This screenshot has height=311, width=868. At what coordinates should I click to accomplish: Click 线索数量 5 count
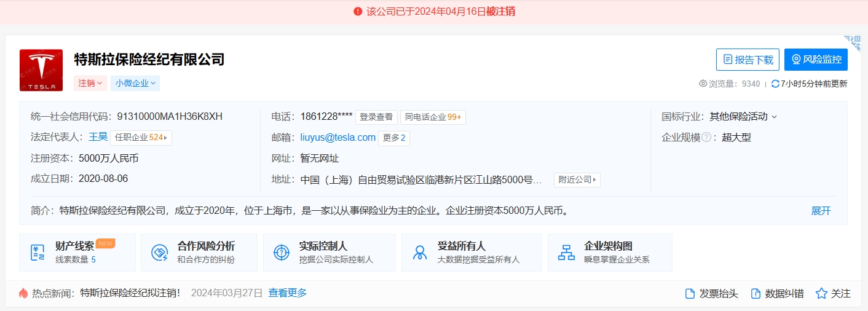tap(76, 260)
